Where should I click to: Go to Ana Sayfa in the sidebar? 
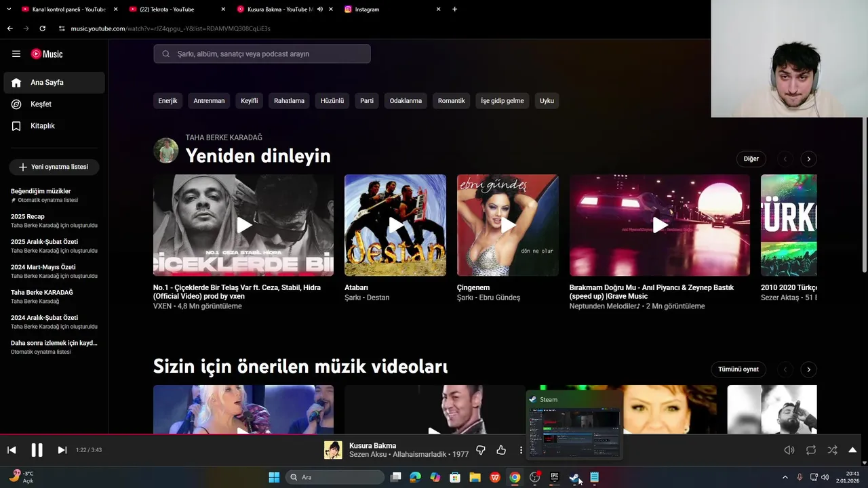(x=54, y=83)
